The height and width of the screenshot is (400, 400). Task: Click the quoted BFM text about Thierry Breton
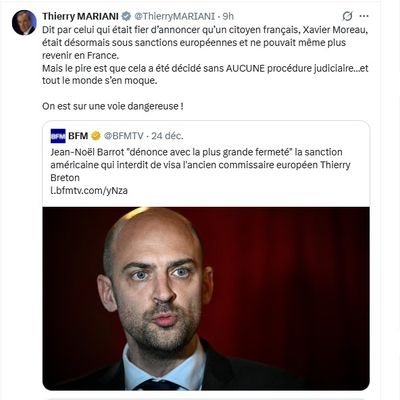[x=200, y=165]
